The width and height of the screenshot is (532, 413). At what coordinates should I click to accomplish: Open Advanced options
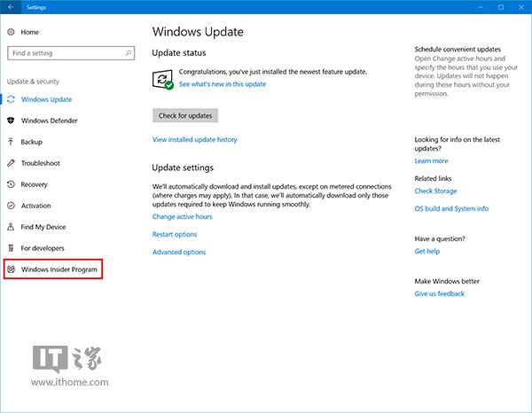click(x=179, y=252)
